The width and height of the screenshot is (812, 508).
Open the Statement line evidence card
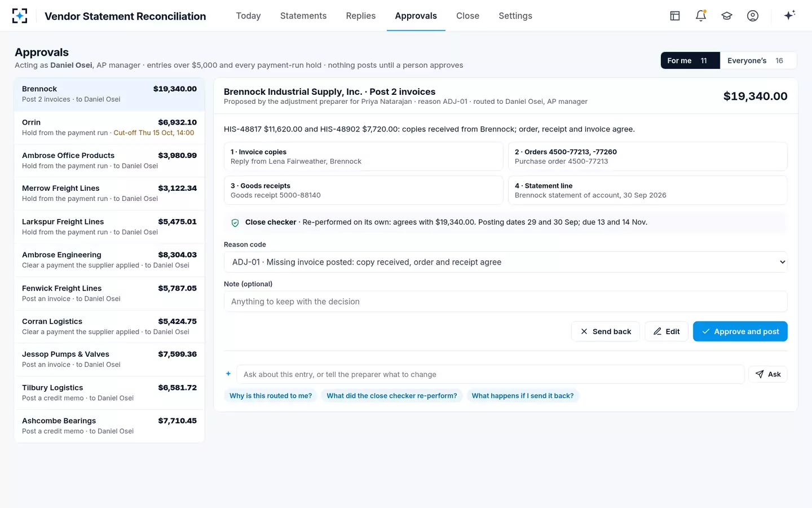pyautogui.click(x=648, y=190)
